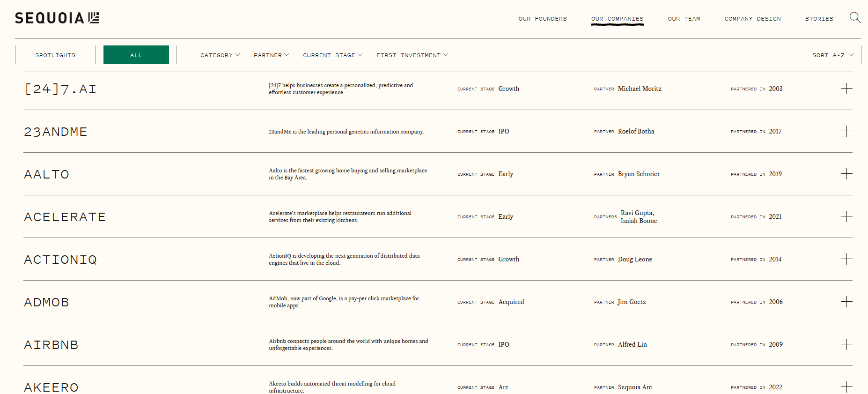868x394 pixels.
Task: Select partner name Jim Goetz
Action: point(632,302)
